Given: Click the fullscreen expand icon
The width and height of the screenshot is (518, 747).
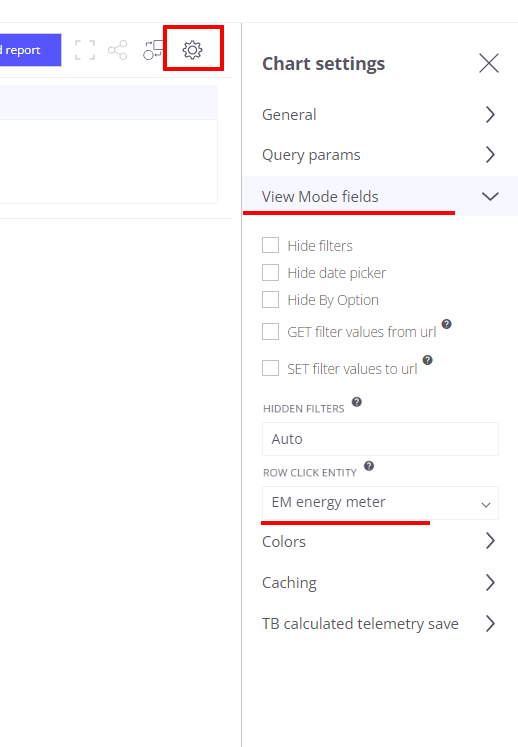Looking at the screenshot, I should (85, 50).
